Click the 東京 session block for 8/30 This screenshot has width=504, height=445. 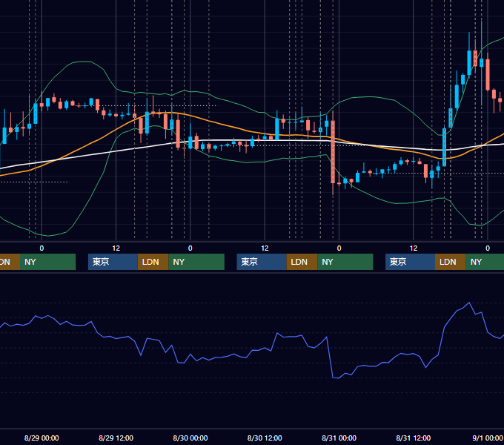coord(262,262)
